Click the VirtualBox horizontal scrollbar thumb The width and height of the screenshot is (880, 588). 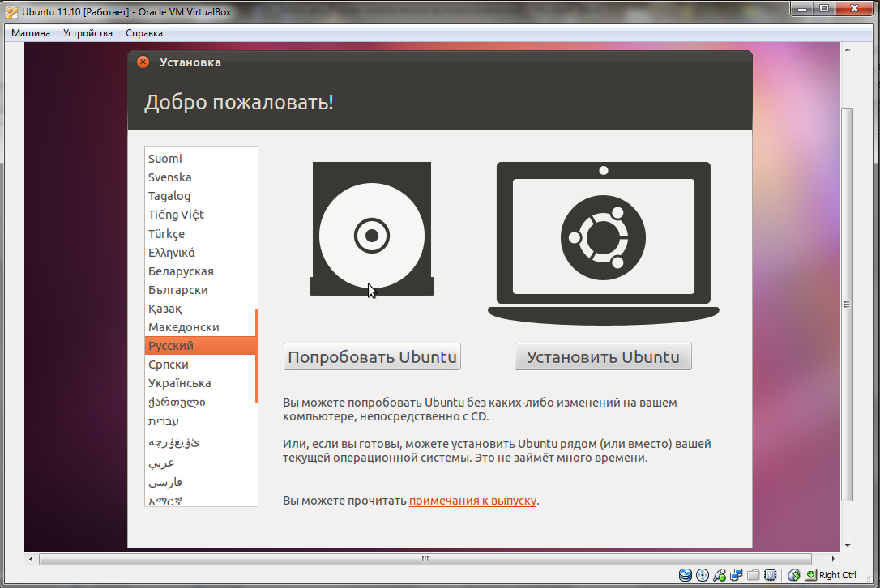coord(425,559)
